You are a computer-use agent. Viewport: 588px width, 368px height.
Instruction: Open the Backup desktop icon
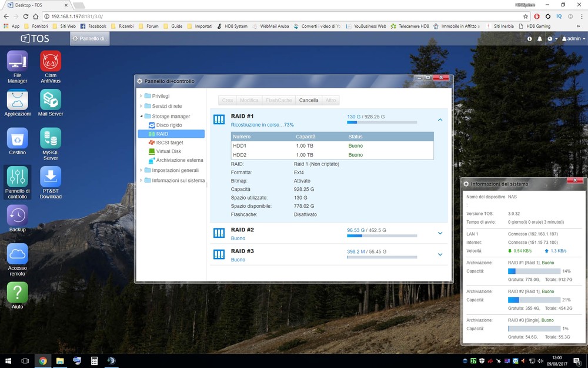(17, 216)
